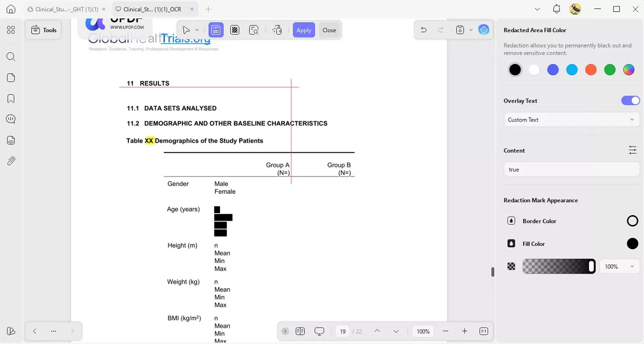Screen dimensions: 644x344
Task: Open the search panel in the left sidebar
Action: pyautogui.click(x=11, y=57)
